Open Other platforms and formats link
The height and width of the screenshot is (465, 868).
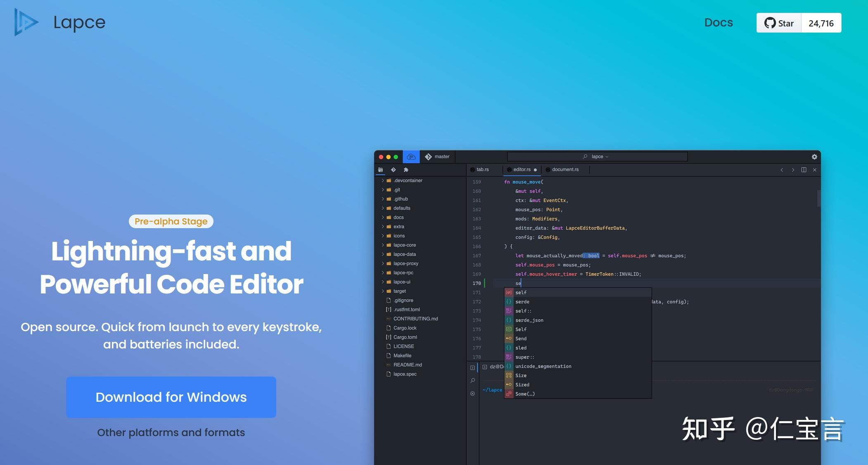pyautogui.click(x=171, y=432)
